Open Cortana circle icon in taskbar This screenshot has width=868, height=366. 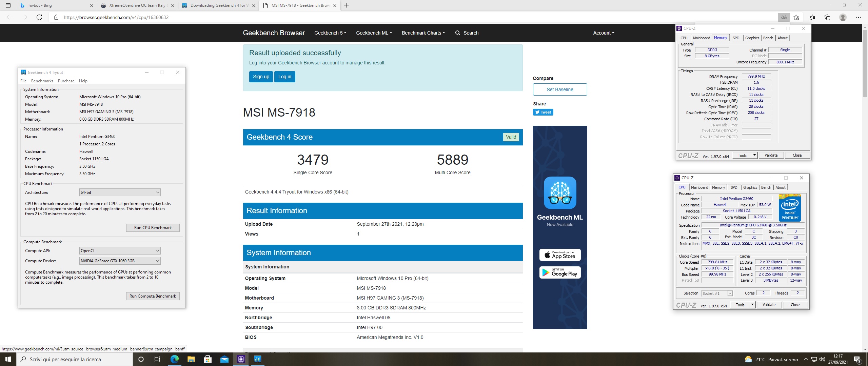point(141,359)
